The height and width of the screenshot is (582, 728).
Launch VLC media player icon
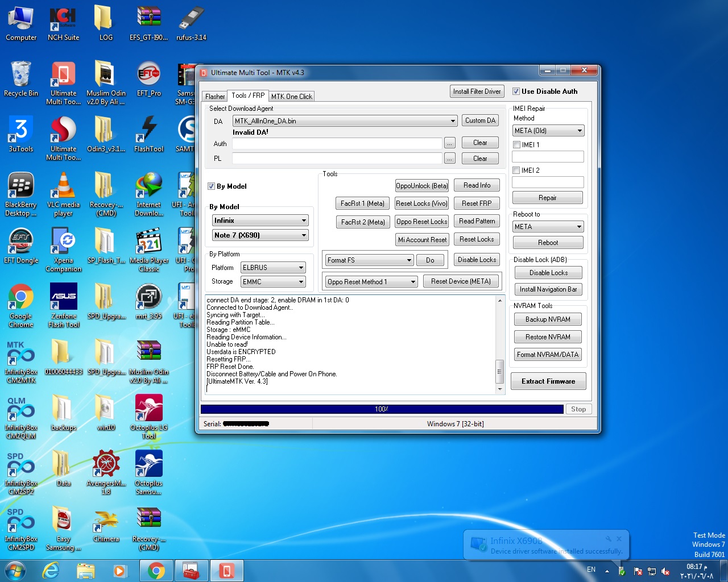tap(63, 194)
